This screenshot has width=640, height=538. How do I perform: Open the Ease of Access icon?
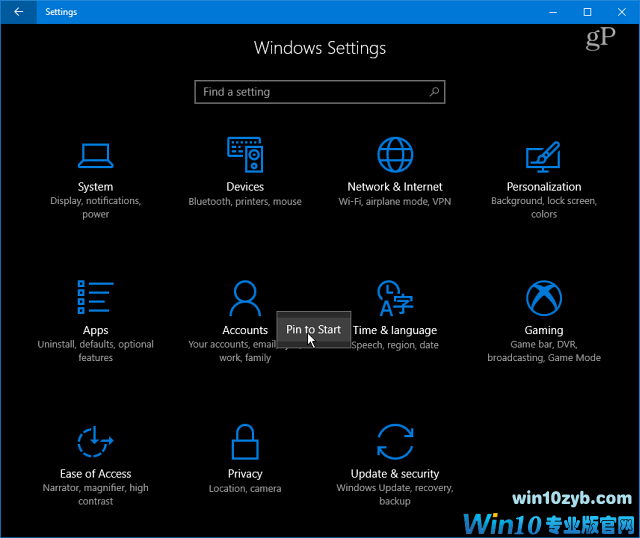95,442
